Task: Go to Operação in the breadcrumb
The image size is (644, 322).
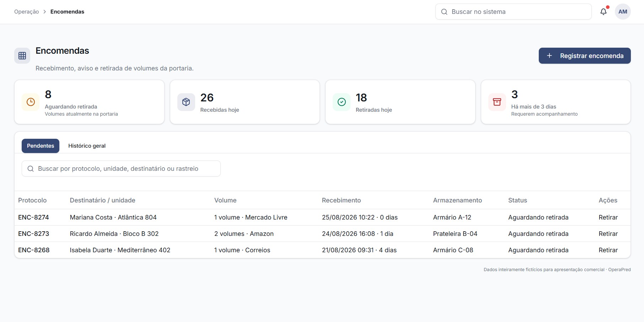Action: [27, 12]
